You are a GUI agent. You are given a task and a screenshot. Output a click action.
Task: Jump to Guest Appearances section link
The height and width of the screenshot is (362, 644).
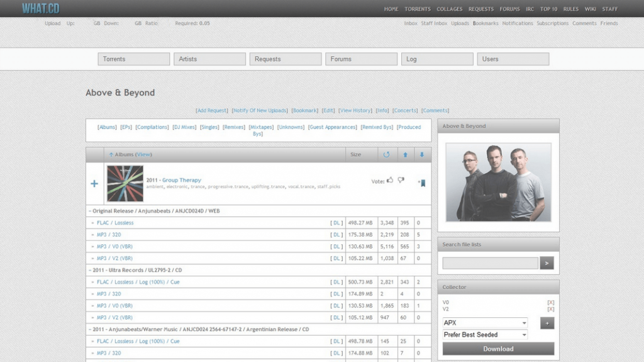pos(333,127)
